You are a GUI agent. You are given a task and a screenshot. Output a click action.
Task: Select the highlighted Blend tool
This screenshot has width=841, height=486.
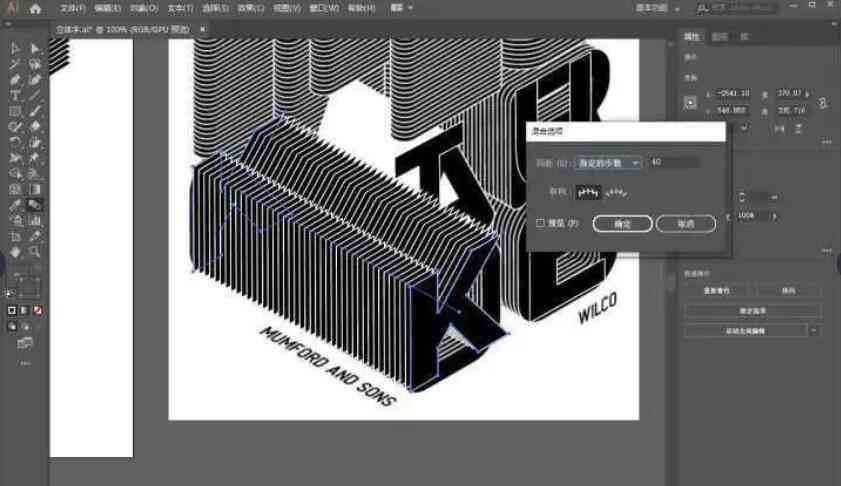point(35,204)
